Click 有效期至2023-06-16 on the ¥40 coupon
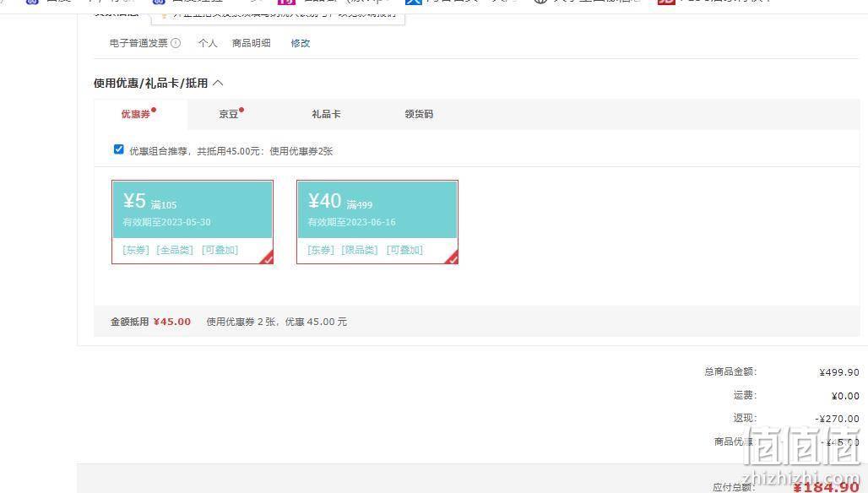 [x=351, y=222]
